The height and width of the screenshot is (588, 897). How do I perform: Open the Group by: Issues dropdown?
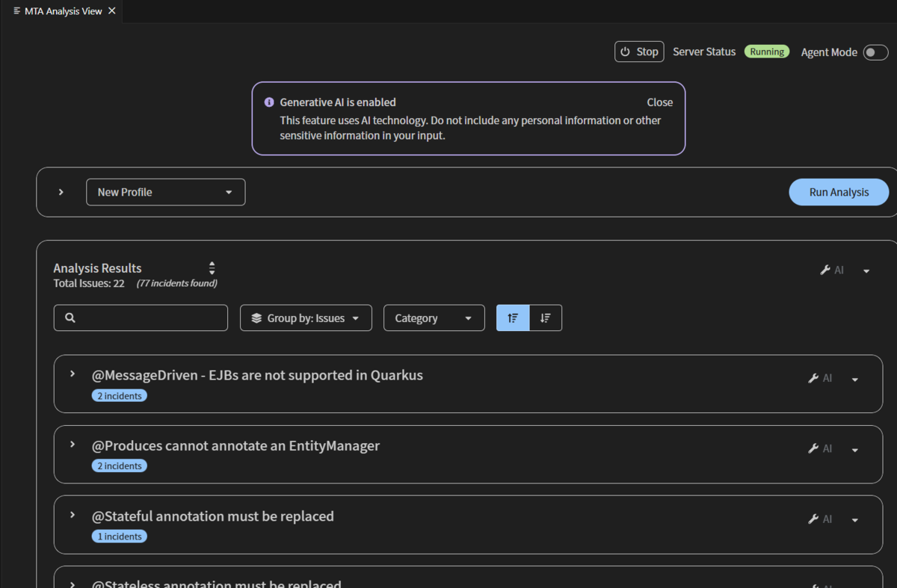[x=306, y=318]
